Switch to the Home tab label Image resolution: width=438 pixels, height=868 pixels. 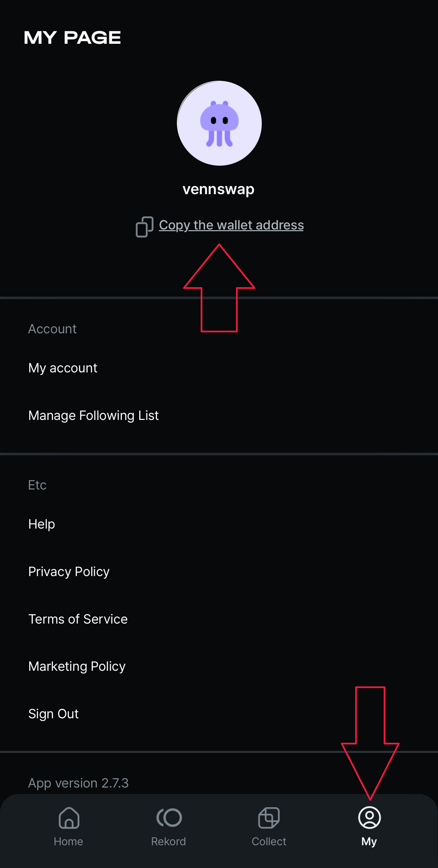(x=69, y=842)
